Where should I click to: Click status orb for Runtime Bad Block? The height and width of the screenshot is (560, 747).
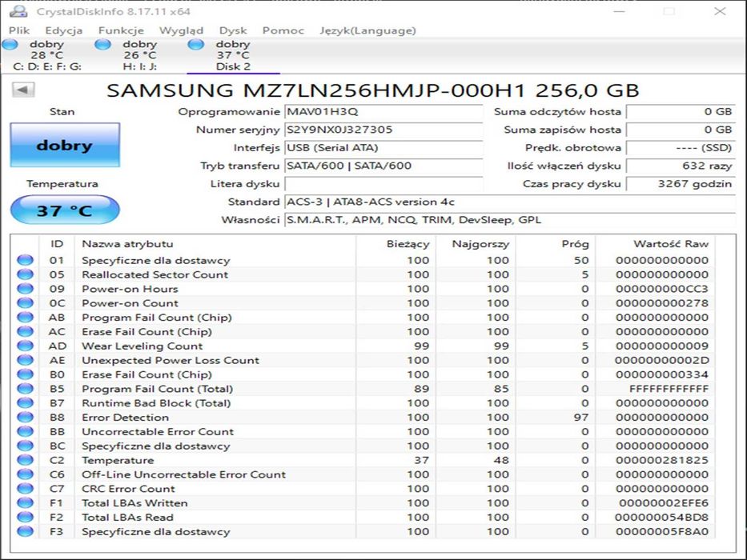(26, 403)
